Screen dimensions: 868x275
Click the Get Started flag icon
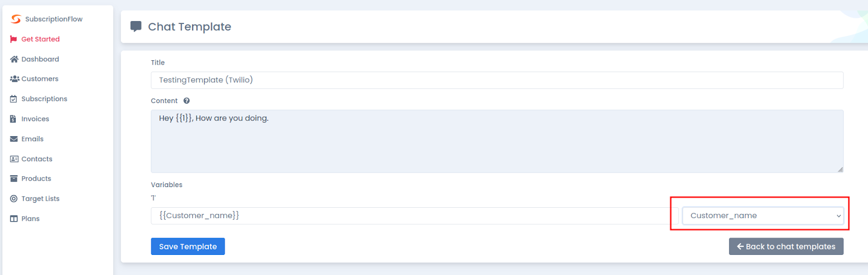(14, 39)
